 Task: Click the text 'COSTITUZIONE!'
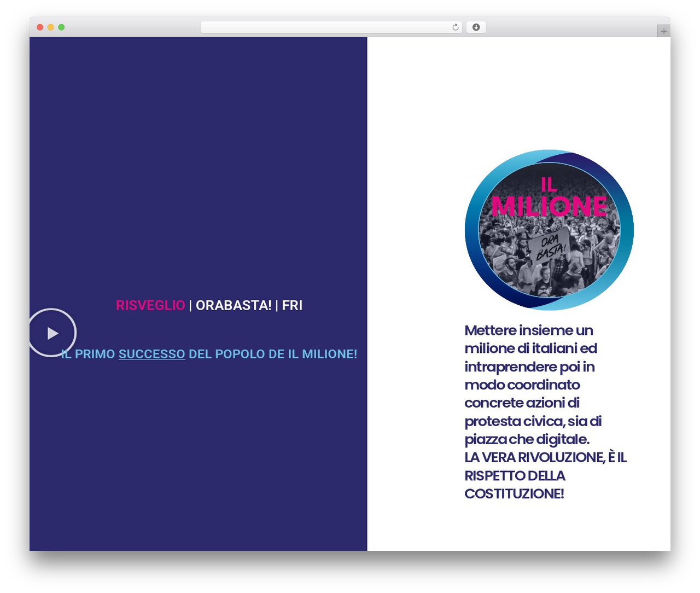(514, 494)
